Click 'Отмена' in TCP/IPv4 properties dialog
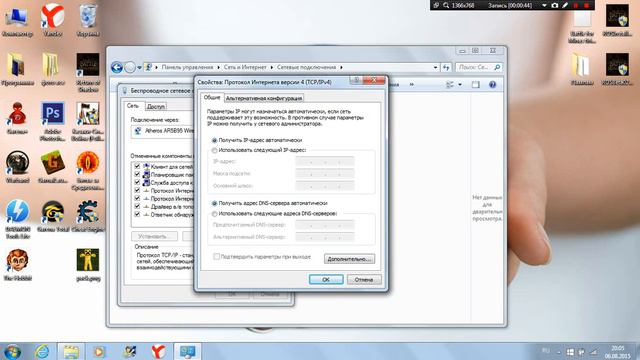 click(x=364, y=280)
